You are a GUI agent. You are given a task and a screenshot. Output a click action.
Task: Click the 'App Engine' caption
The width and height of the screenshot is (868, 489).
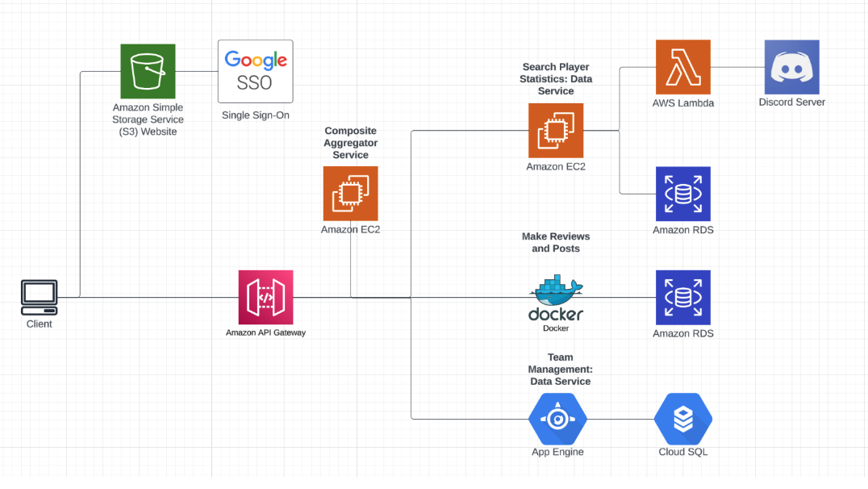(557, 452)
